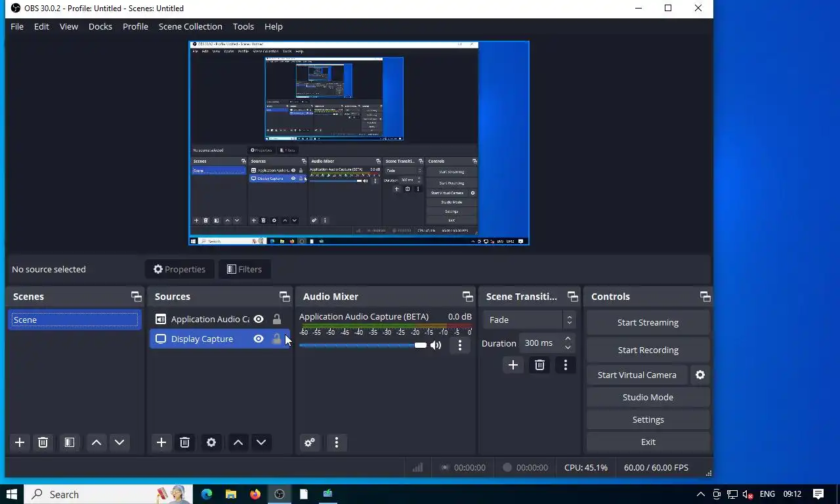Screen dimensions: 840x504
Task: Click the network signal status icon
Action: [x=417, y=467]
